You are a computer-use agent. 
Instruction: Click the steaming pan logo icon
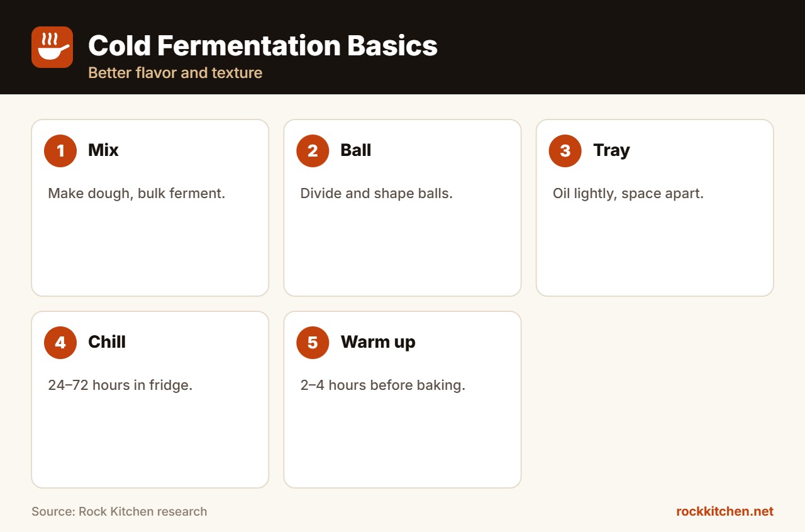point(52,47)
